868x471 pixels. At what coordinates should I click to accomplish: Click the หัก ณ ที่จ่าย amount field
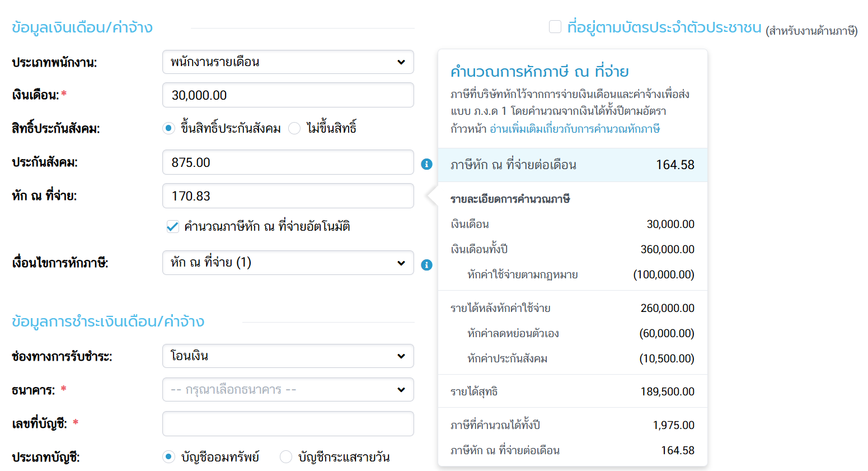coord(288,196)
